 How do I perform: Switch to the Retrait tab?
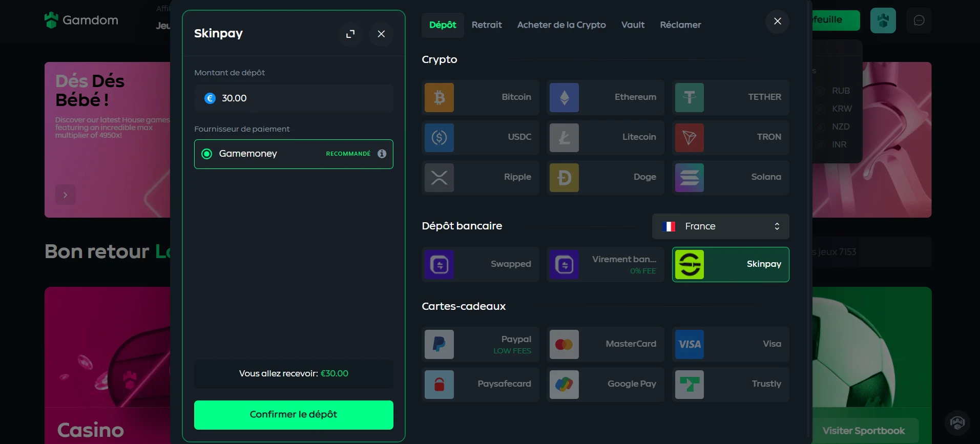(x=487, y=25)
